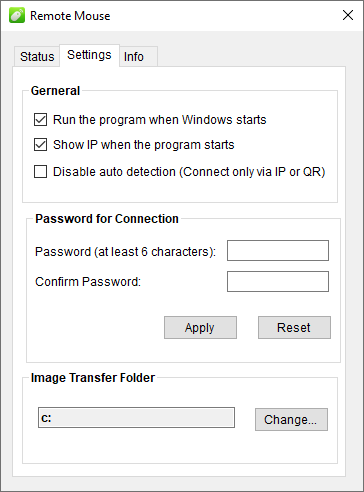Click into the Confirm Password field
The width and height of the screenshot is (364, 492).
[x=278, y=281]
